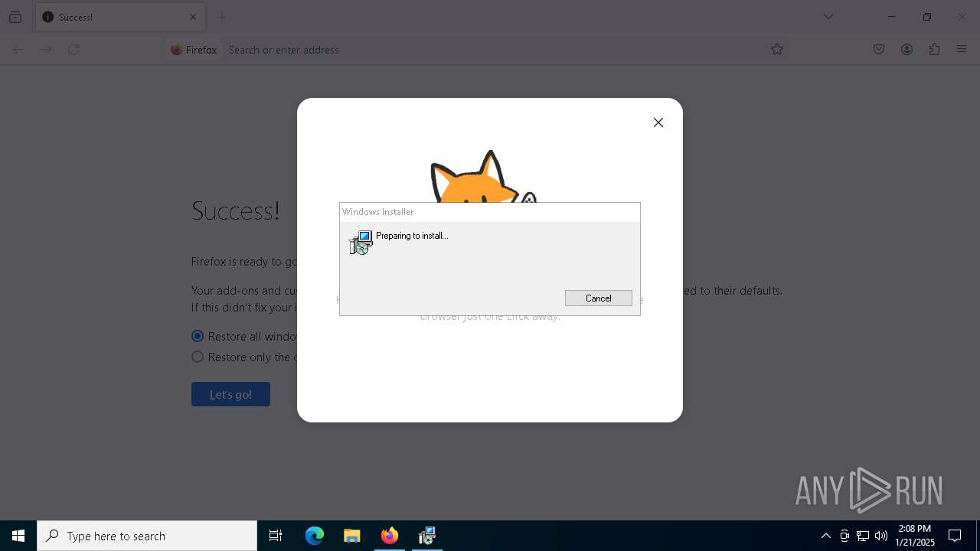The width and height of the screenshot is (980, 551).
Task: Select Windows Installer taskbar icon
Action: click(x=427, y=536)
